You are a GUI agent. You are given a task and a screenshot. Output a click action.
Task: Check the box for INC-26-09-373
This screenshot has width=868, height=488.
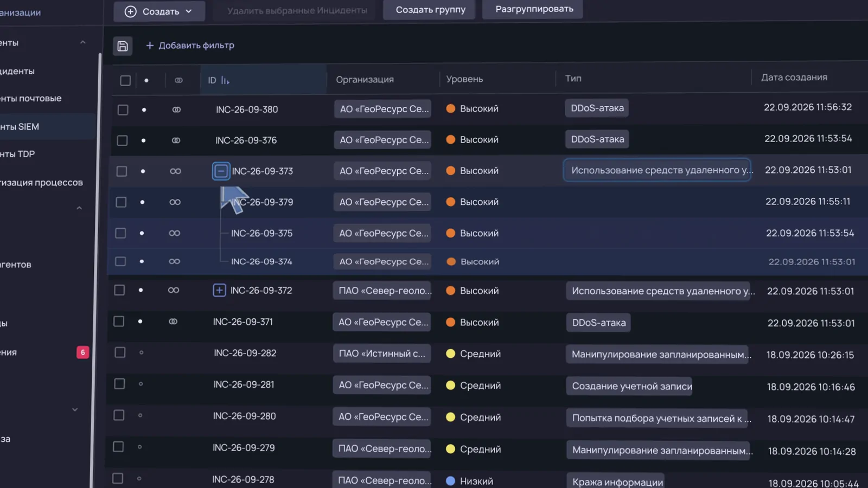(x=122, y=171)
